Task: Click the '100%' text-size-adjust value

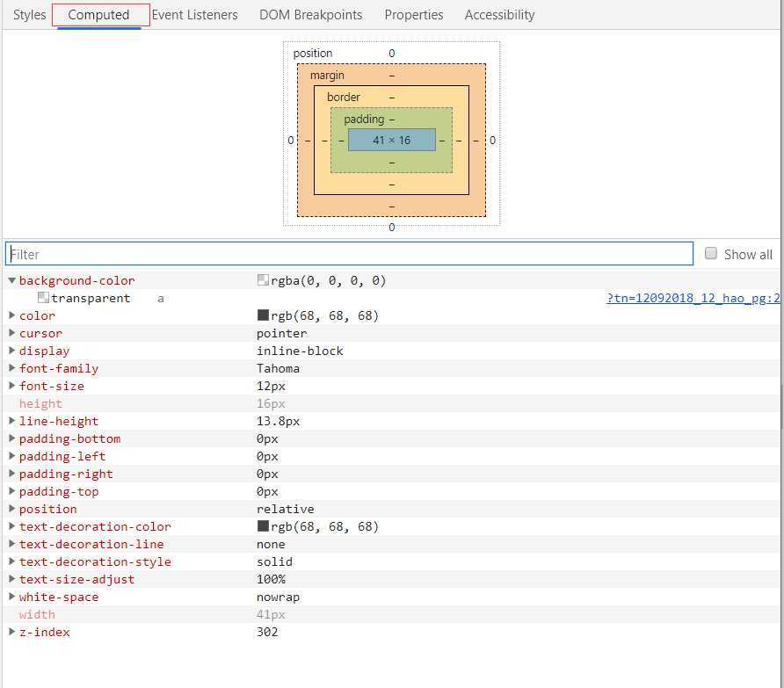Action: [x=271, y=579]
